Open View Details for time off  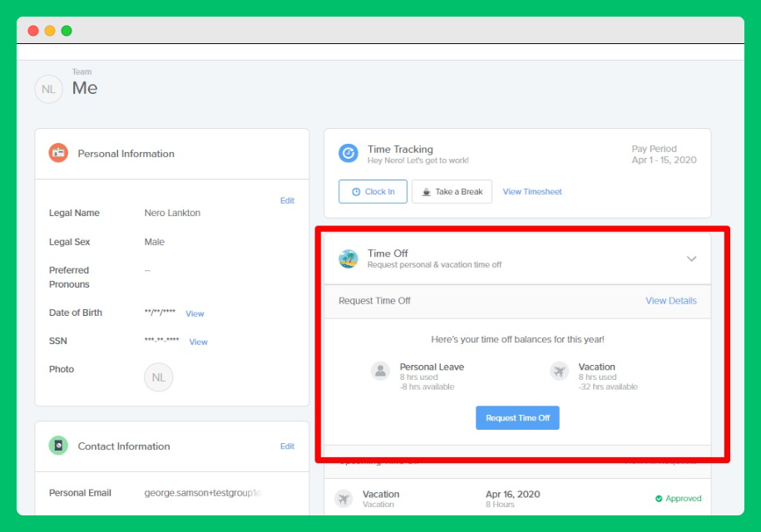click(x=670, y=301)
